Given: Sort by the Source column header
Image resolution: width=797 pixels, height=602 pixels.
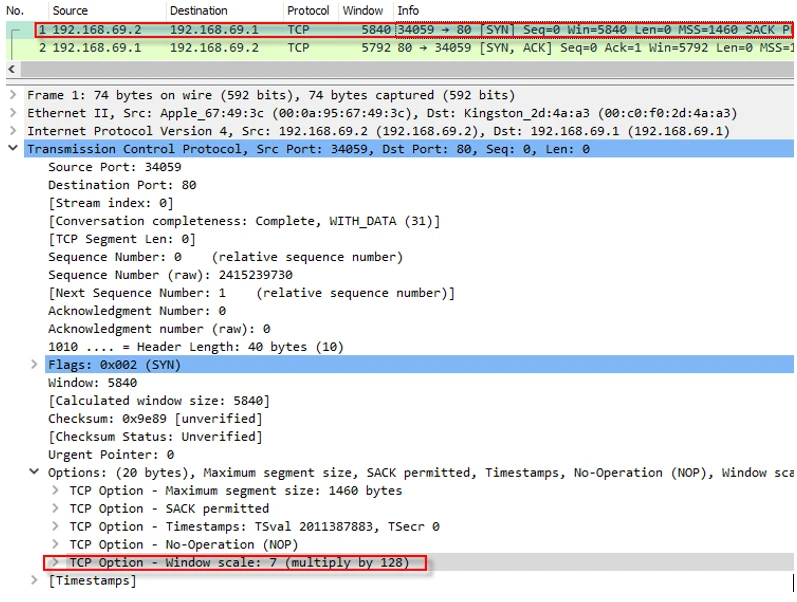Looking at the screenshot, I should pyautogui.click(x=70, y=11).
